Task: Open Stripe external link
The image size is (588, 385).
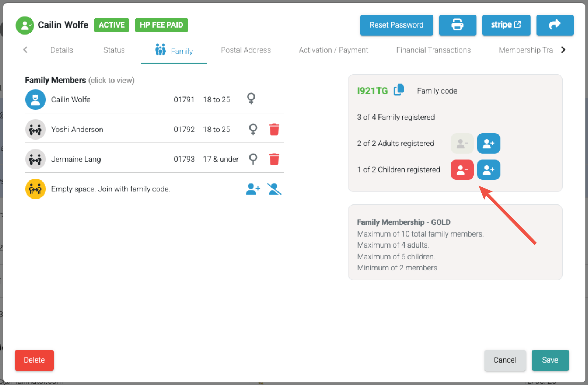Action: [506, 25]
